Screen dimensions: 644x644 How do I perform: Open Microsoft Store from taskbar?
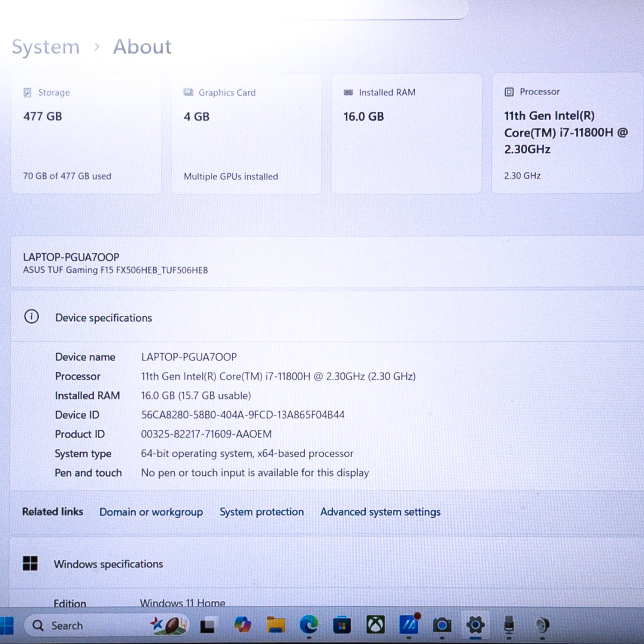(342, 625)
